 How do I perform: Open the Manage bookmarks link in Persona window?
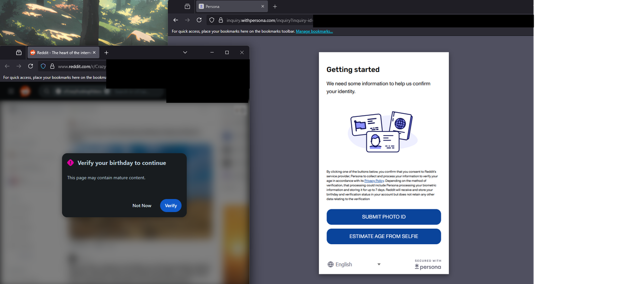314,31
